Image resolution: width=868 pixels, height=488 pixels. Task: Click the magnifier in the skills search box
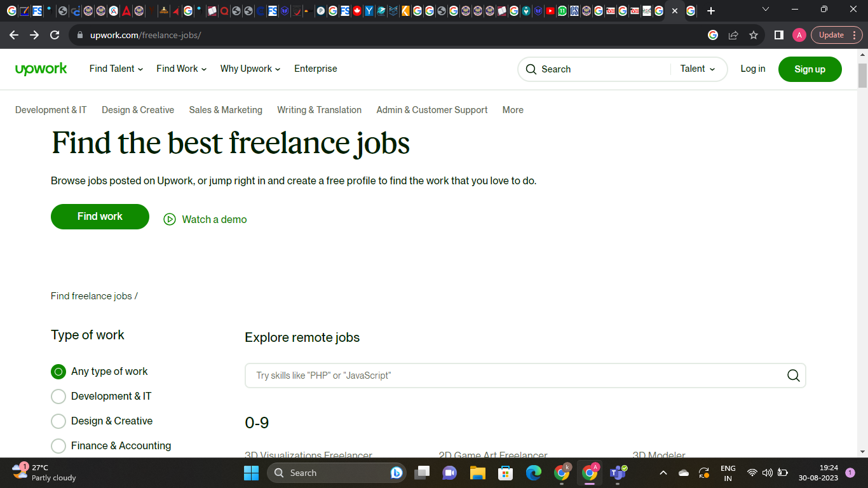click(x=793, y=376)
